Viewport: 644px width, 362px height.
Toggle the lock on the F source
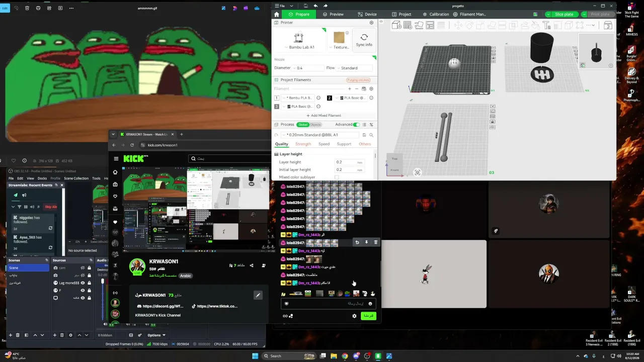click(90, 290)
